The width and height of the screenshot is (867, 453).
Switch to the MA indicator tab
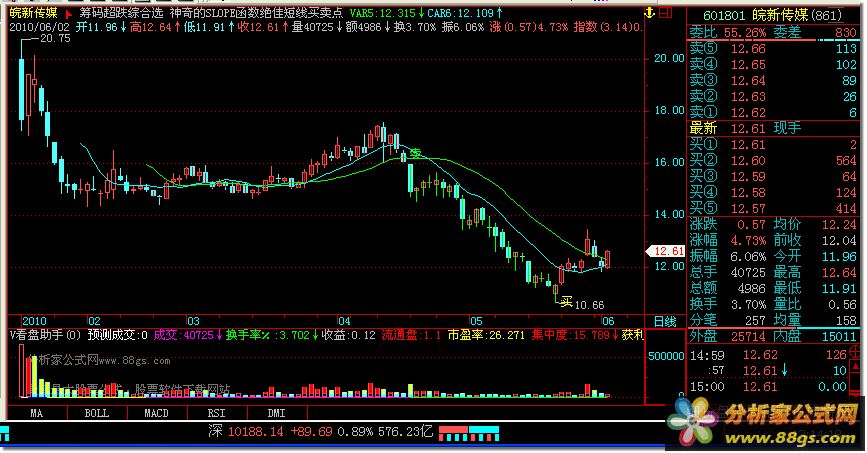(35, 413)
